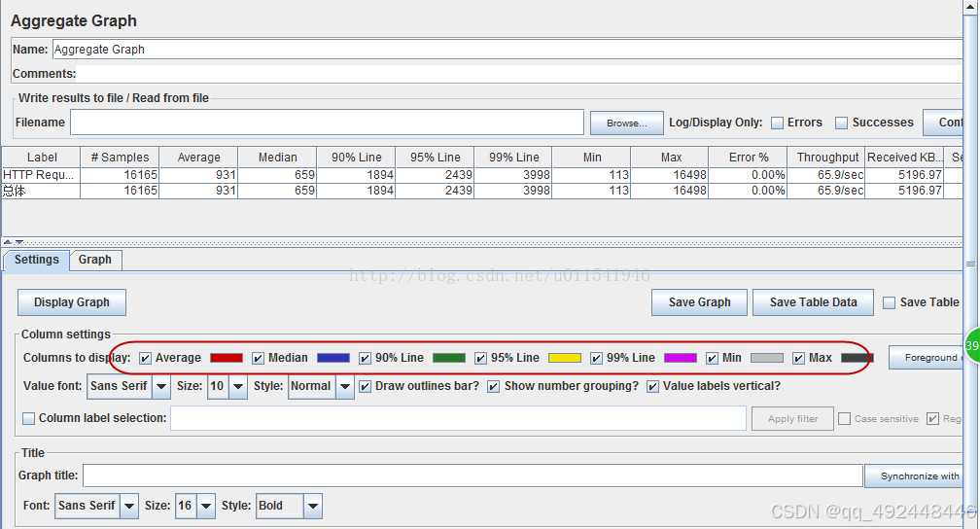The image size is (980, 529).
Task: Open the title Font Sans Serif dropdown
Action: point(128,506)
